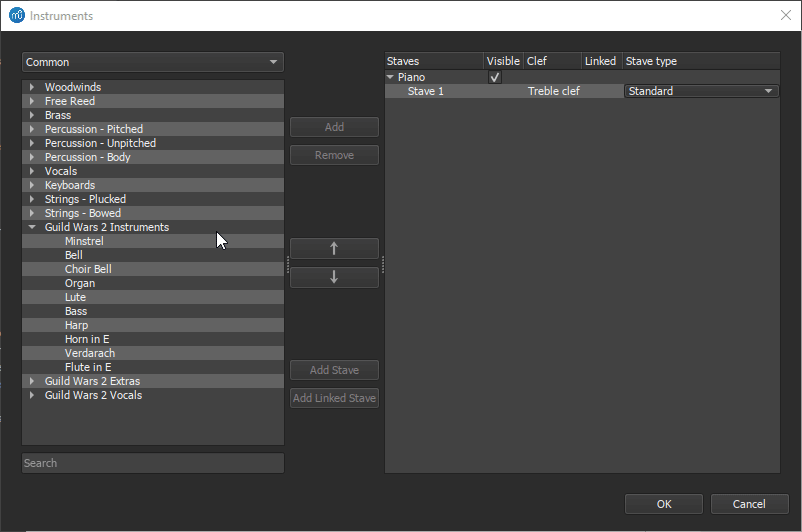Click the Stave type column header
This screenshot has width=802, height=532.
click(x=701, y=61)
